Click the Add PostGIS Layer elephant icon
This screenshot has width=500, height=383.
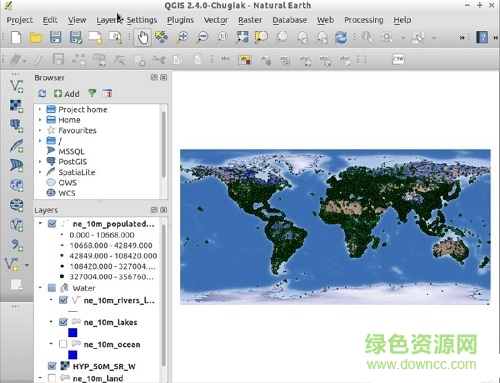pyautogui.click(x=16, y=126)
